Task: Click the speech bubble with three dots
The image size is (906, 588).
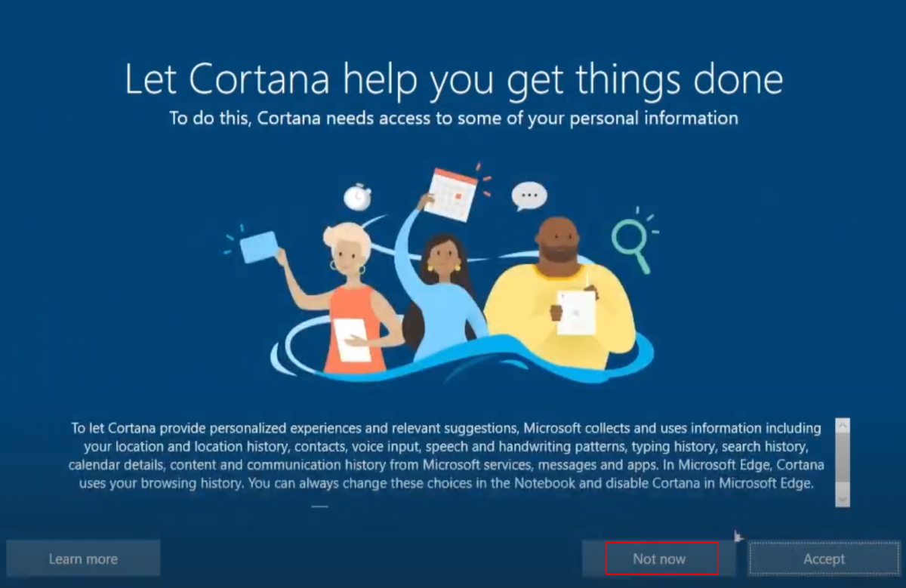Action: (x=528, y=196)
